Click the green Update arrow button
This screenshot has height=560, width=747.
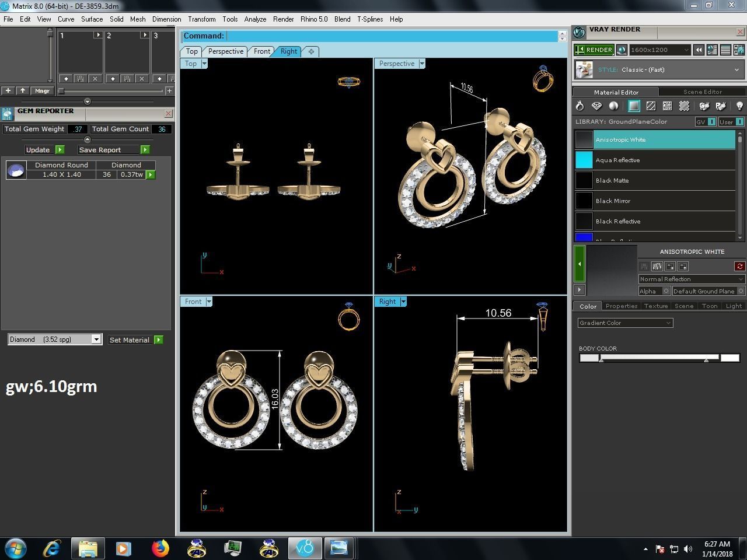(x=59, y=150)
